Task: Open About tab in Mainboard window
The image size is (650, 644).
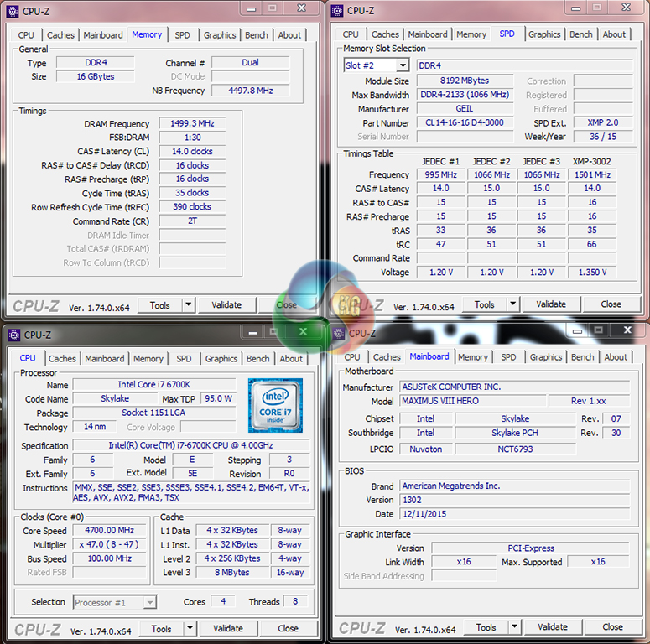Action: pyautogui.click(x=616, y=357)
